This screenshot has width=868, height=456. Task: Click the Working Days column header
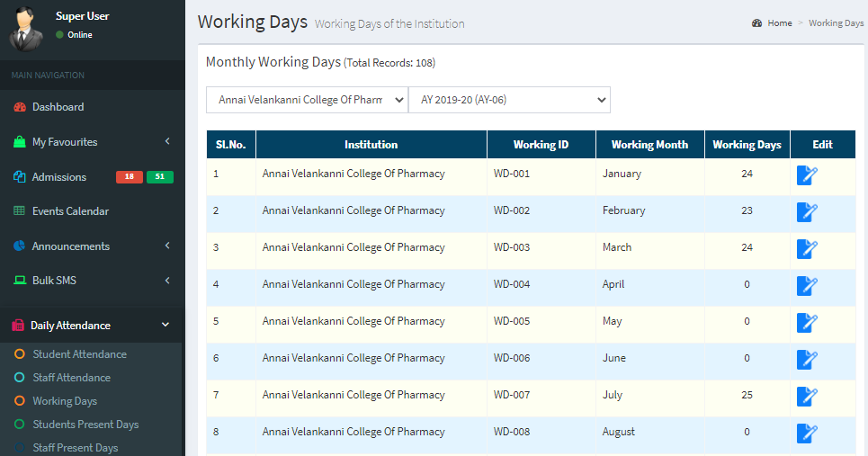[x=747, y=145]
